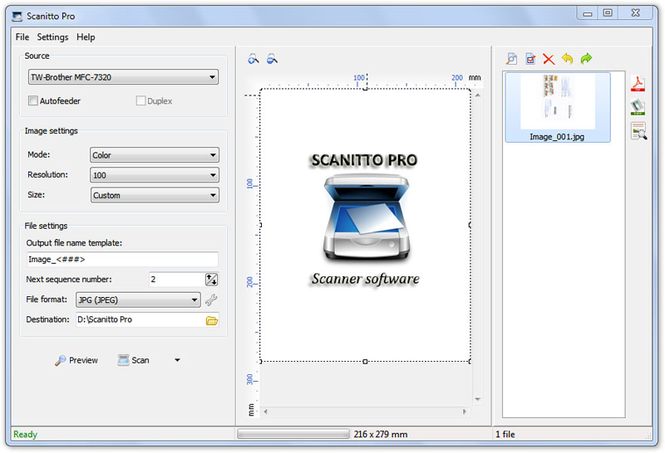Click the Destination path field
Screen dimensions: 665x453
140,320
